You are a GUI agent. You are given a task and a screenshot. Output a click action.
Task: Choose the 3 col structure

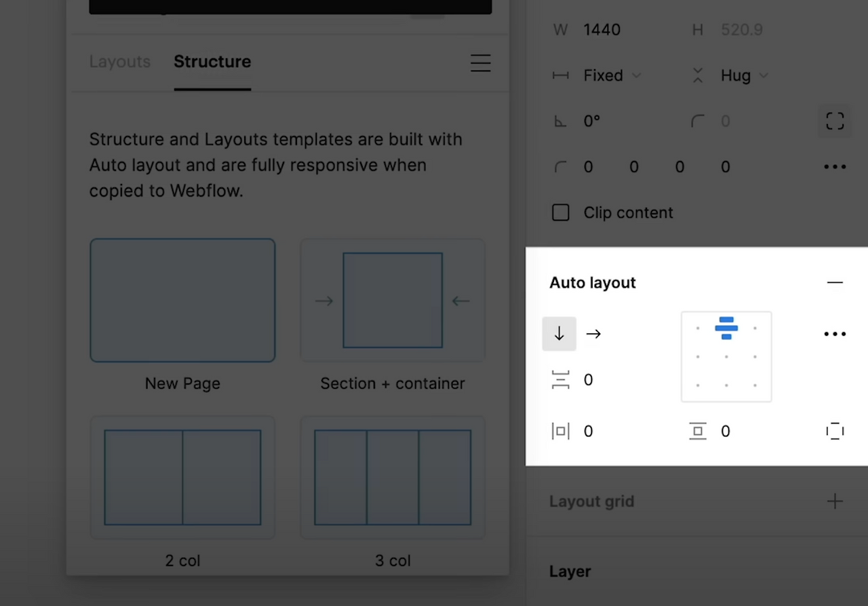[393, 477]
